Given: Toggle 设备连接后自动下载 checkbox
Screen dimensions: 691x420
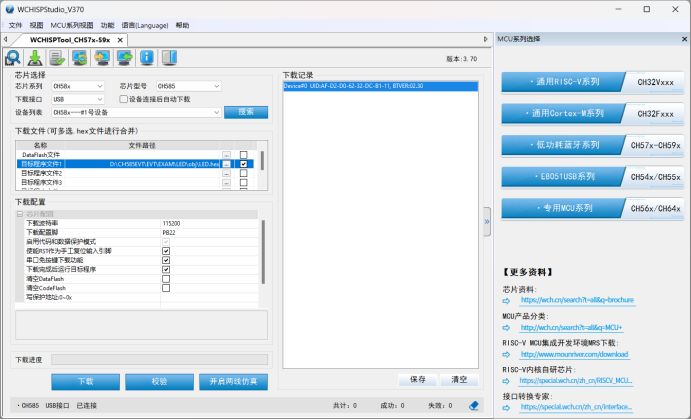Looking at the screenshot, I should (x=124, y=99).
